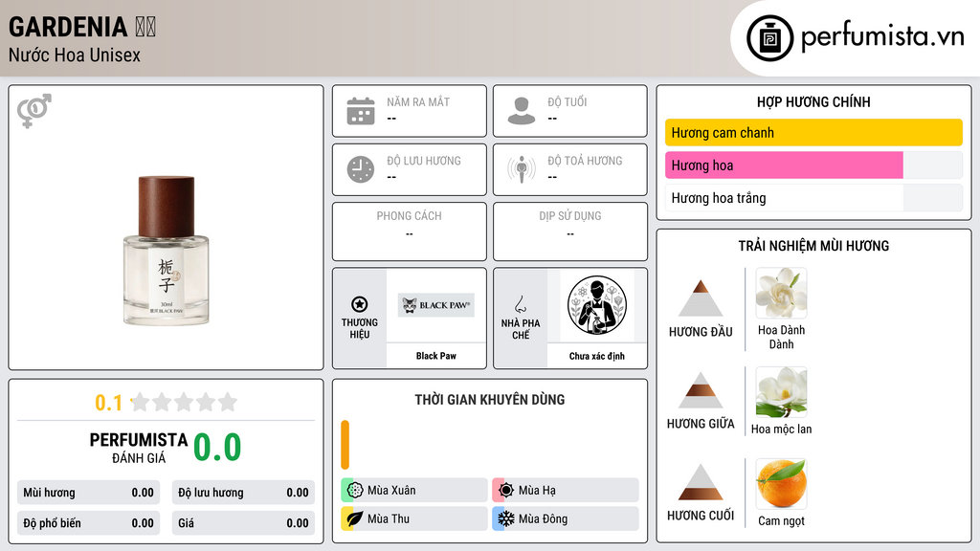980x551 pixels.
Task: Click the perfumista.vn bottle logo icon
Action: (769, 38)
